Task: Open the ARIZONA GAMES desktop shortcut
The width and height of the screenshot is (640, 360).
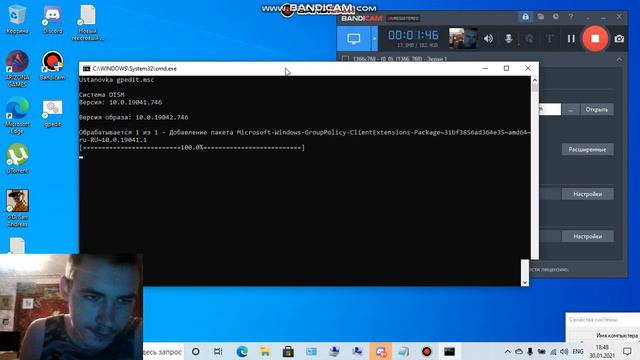Action: [17, 69]
